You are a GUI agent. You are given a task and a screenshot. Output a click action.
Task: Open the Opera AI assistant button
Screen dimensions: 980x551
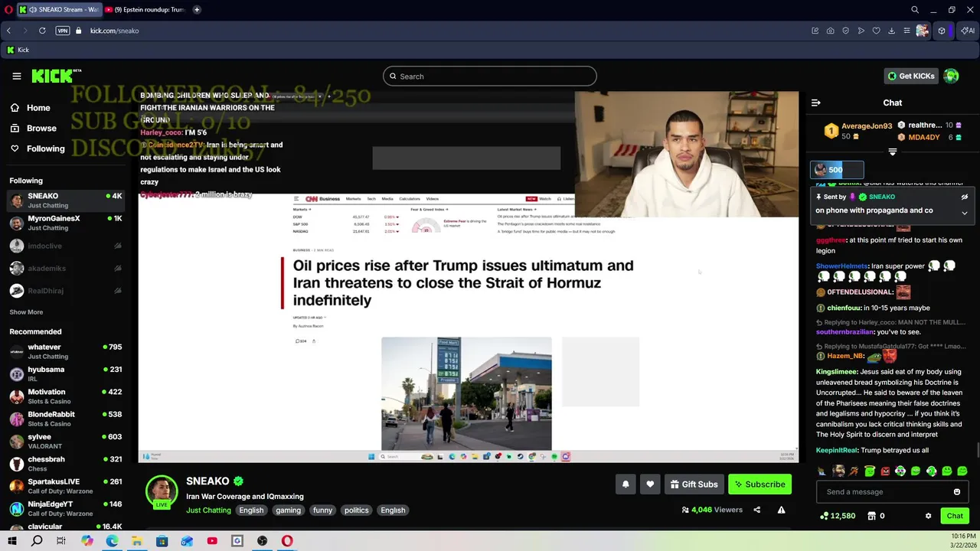tap(968, 31)
